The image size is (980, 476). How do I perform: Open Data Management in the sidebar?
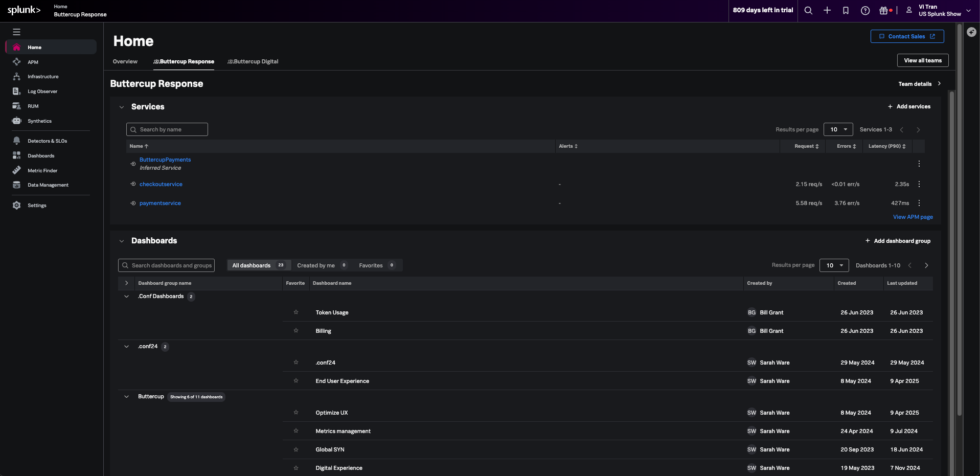point(48,185)
